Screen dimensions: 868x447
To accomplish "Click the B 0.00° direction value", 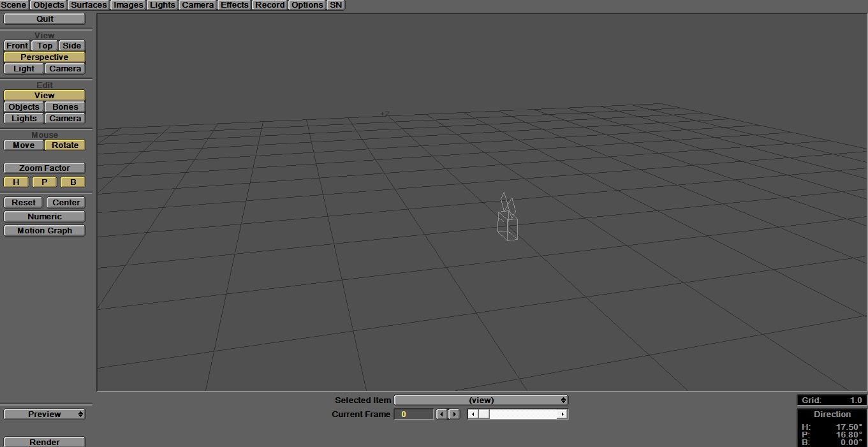I will tap(851, 443).
